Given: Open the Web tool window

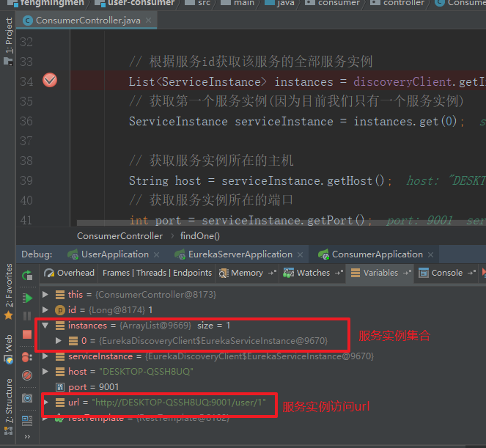Looking at the screenshot, I should point(8,349).
